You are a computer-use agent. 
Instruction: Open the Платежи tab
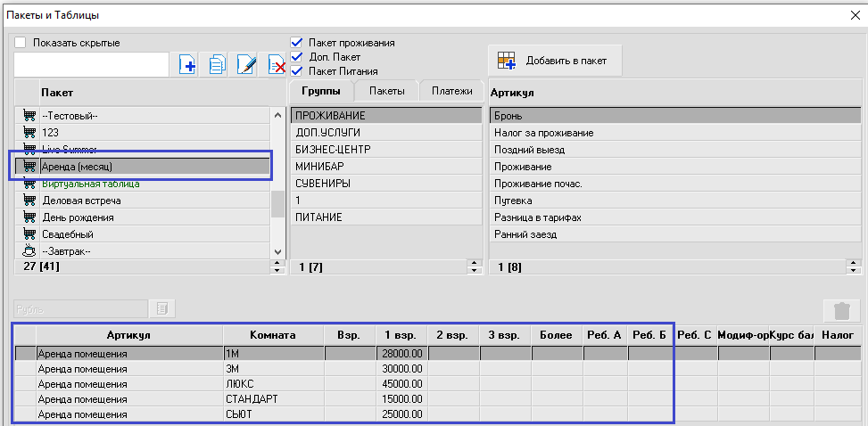coord(451,91)
